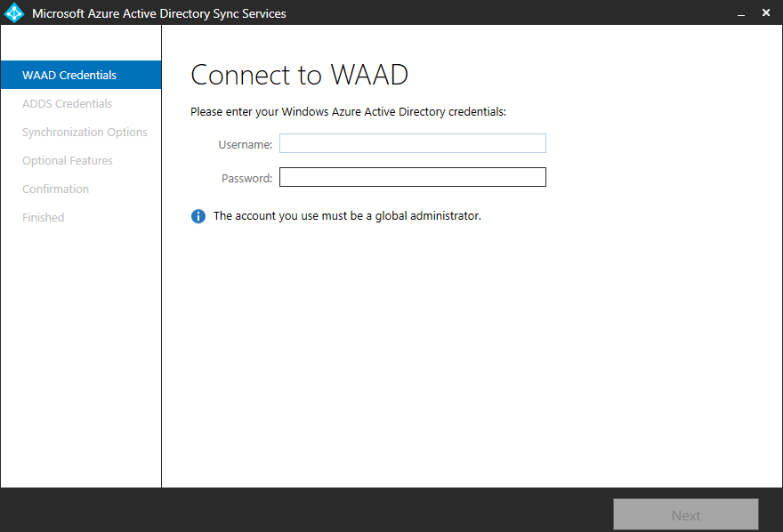
Task: Jump to the Finished step
Action: (x=44, y=217)
